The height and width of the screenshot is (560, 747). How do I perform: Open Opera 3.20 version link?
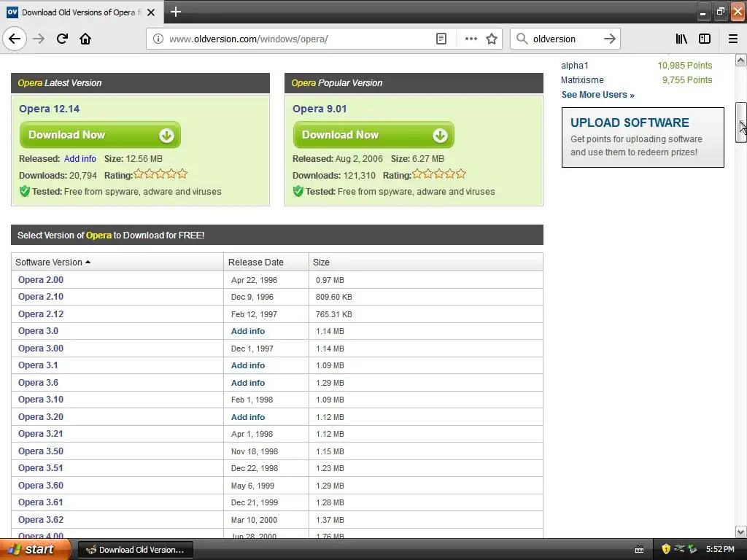[41, 416]
